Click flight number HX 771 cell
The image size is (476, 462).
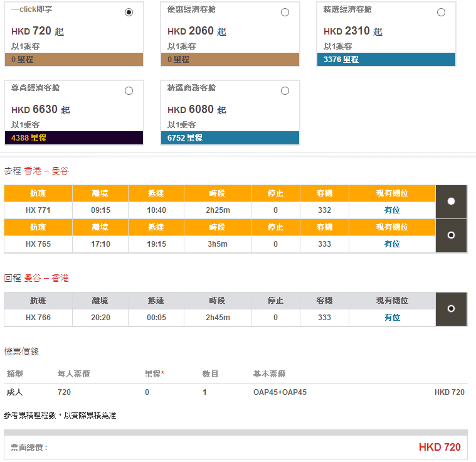click(x=38, y=210)
